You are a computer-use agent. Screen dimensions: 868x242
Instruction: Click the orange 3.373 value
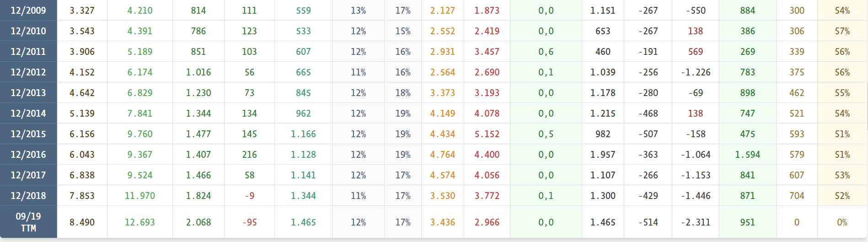click(x=443, y=93)
